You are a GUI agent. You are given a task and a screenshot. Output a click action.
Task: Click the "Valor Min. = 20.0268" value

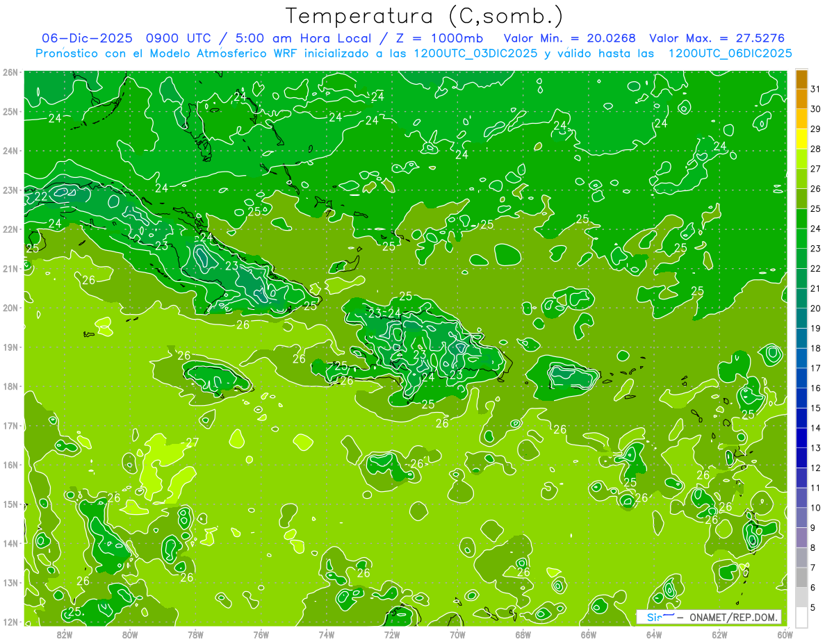[569, 38]
